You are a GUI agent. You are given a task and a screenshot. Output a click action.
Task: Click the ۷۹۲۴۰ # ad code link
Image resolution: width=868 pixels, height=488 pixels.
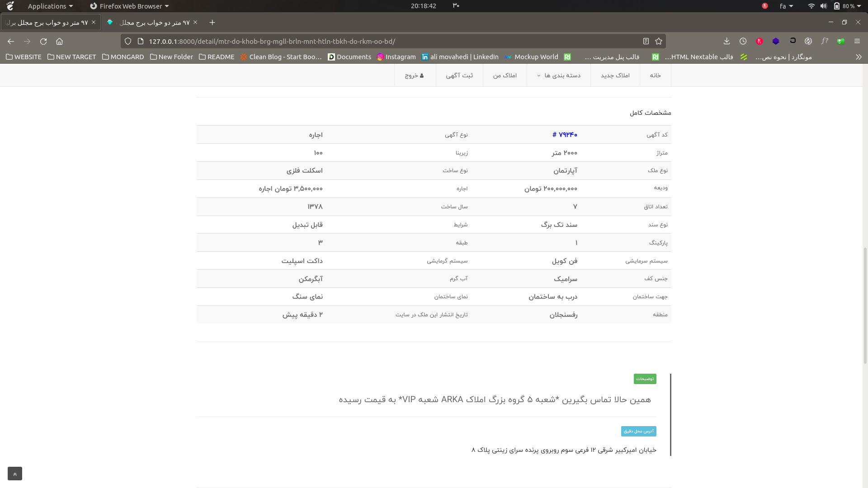(565, 134)
